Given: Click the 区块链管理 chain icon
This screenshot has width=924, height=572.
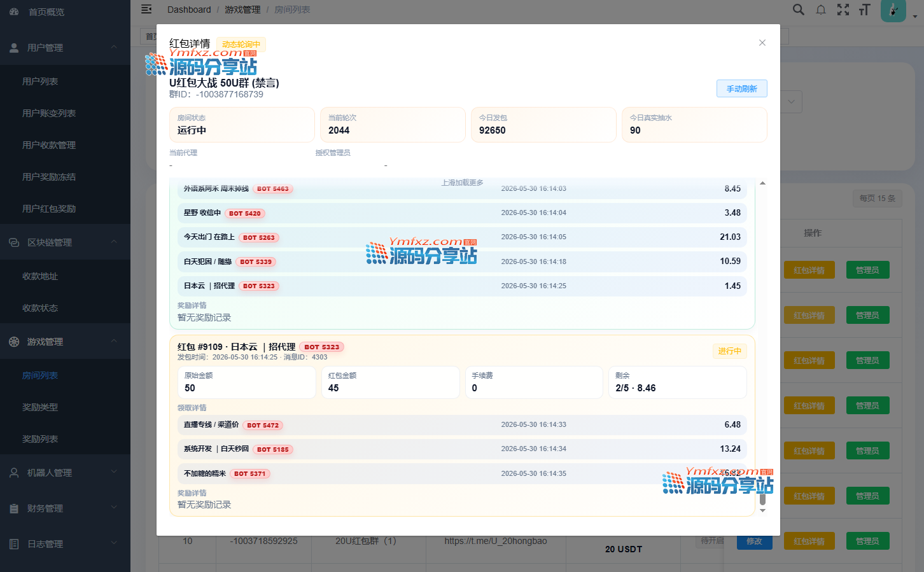Looking at the screenshot, I should point(14,242).
